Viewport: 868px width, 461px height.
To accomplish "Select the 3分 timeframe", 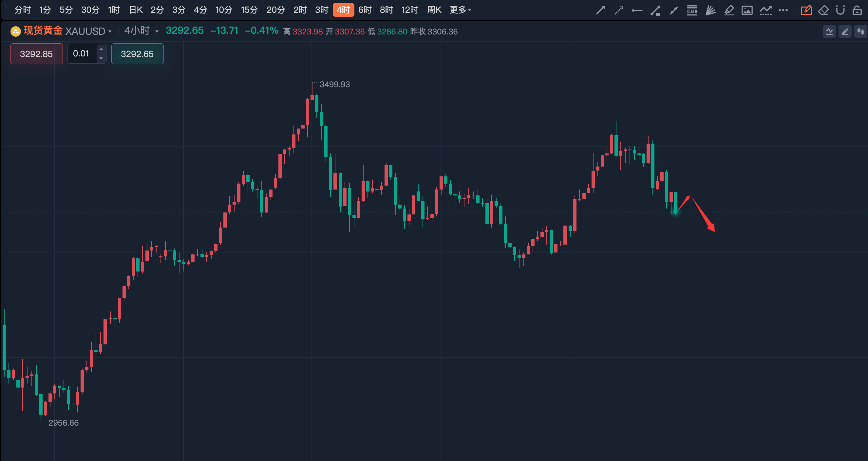I will coord(179,10).
